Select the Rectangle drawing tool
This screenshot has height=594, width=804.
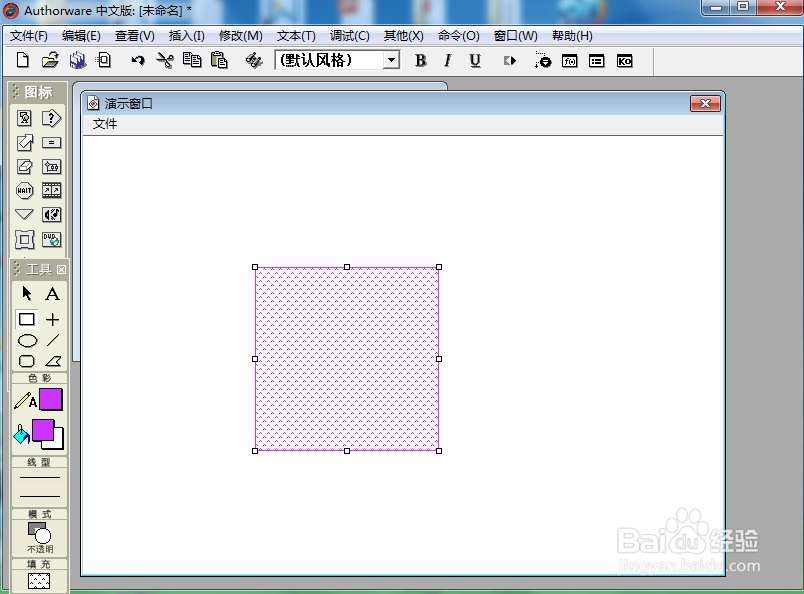[x=27, y=320]
